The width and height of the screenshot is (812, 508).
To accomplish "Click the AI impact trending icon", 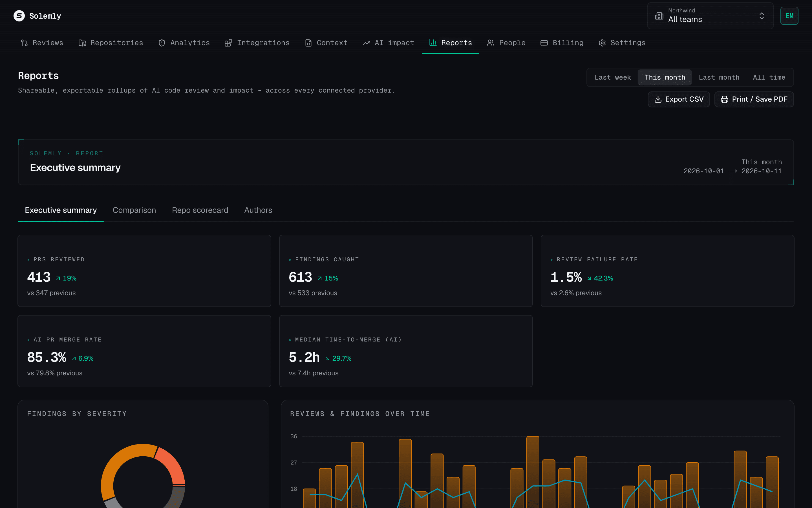I will 367,43.
